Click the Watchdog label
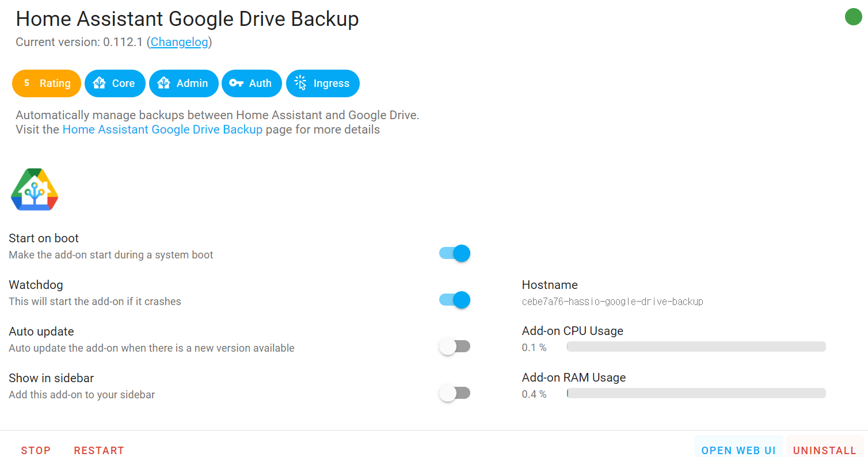The image size is (868, 457). 36,285
